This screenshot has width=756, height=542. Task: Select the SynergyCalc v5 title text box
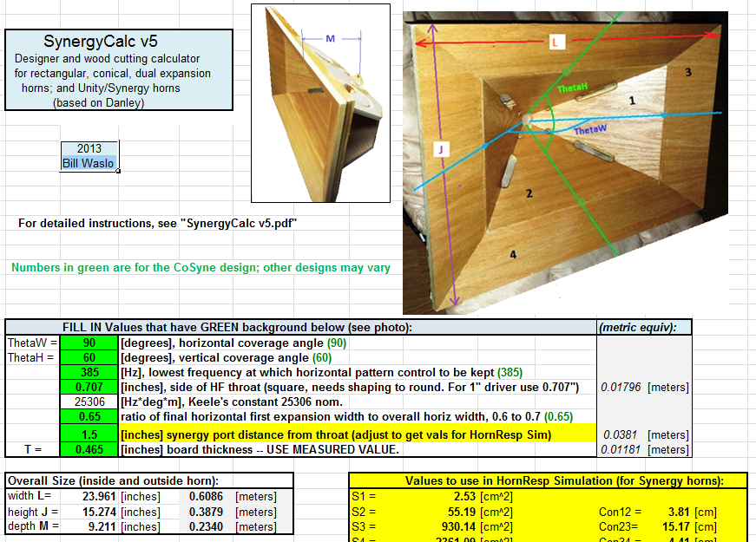[119, 69]
